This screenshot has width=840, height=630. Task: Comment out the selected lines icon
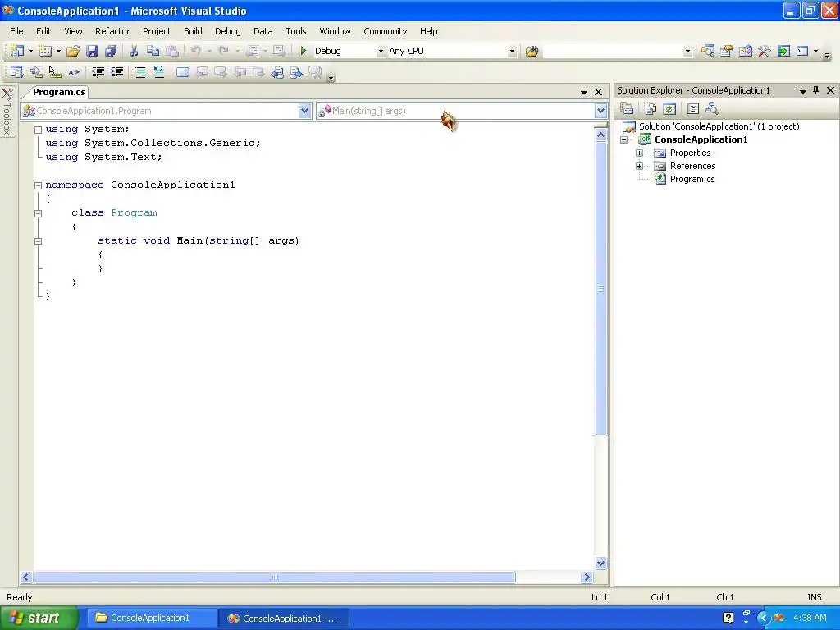click(140, 72)
